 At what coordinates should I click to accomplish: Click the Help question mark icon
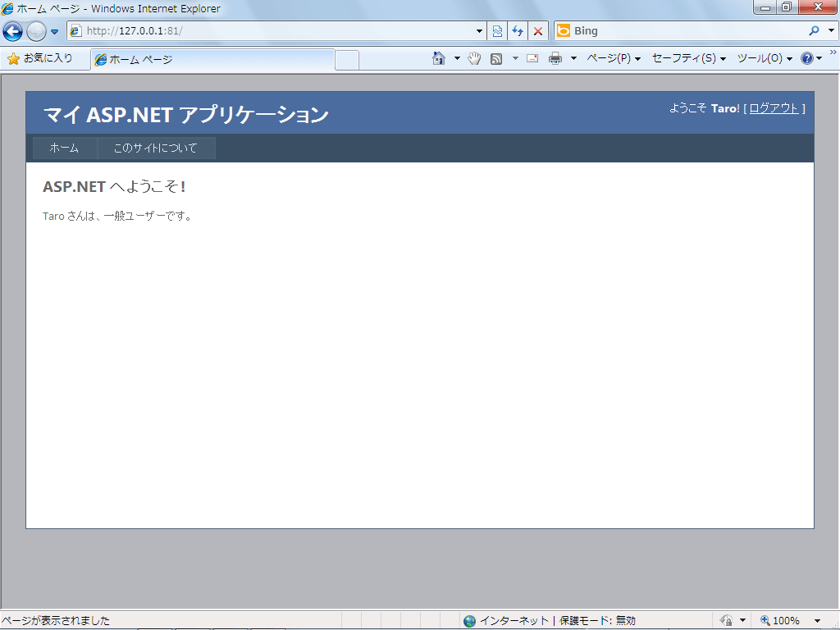[807, 58]
